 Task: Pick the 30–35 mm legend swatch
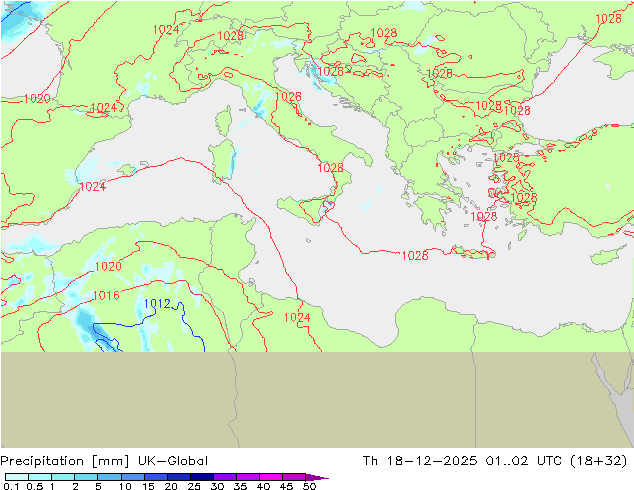click(x=224, y=477)
